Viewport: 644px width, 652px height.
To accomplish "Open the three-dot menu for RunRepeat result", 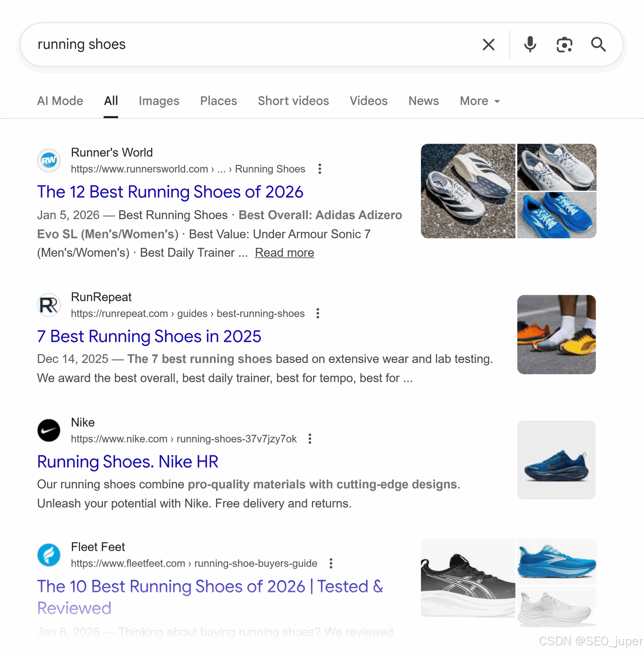I will [x=318, y=314].
